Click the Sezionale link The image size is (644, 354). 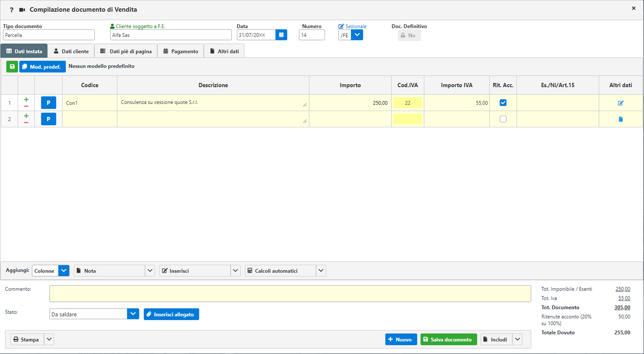click(x=356, y=26)
